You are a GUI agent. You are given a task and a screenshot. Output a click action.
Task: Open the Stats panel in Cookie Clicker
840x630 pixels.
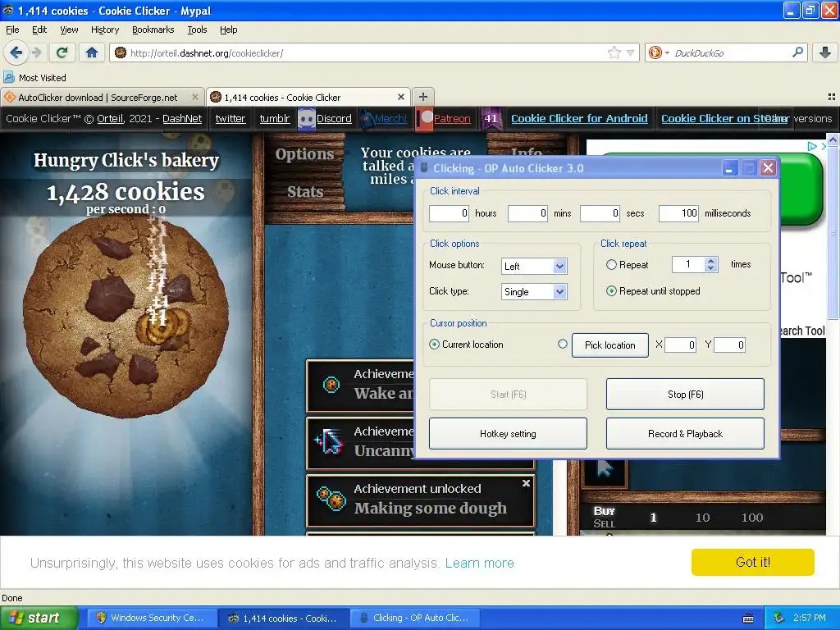pos(305,192)
